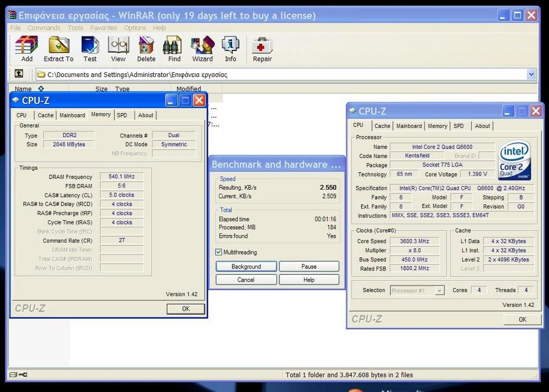The width and height of the screenshot is (549, 392).
Task: Open SPD tab in right CPU-Z window
Action: [x=459, y=126]
